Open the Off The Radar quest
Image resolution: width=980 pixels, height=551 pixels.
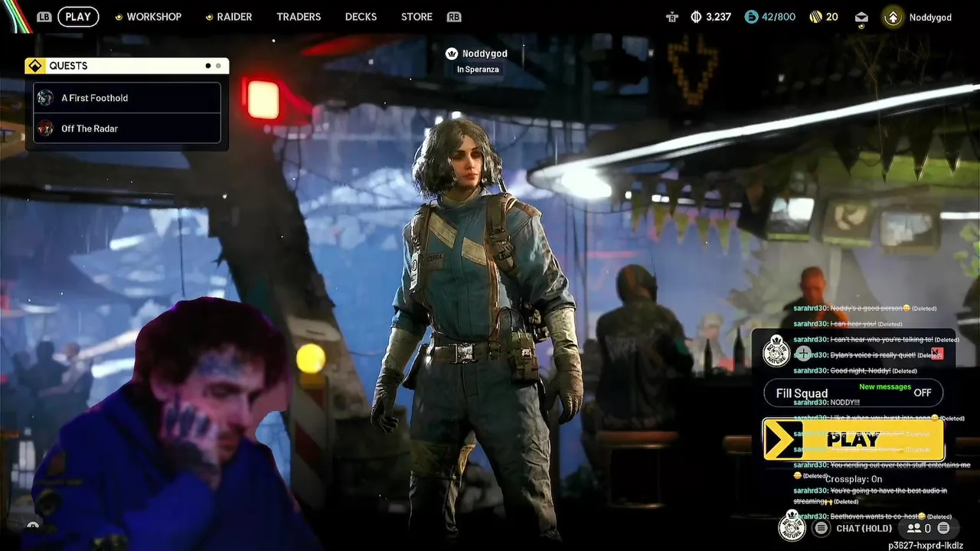point(127,129)
